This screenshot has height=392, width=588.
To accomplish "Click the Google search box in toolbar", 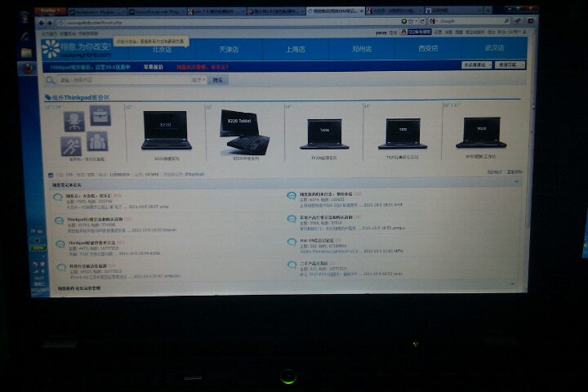I will pyautogui.click(x=470, y=21).
